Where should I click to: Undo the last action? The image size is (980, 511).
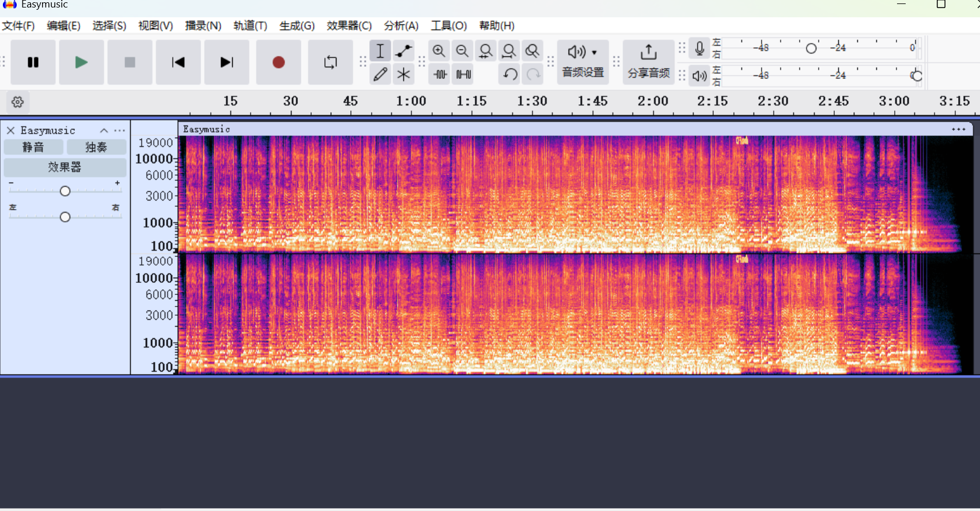[510, 74]
